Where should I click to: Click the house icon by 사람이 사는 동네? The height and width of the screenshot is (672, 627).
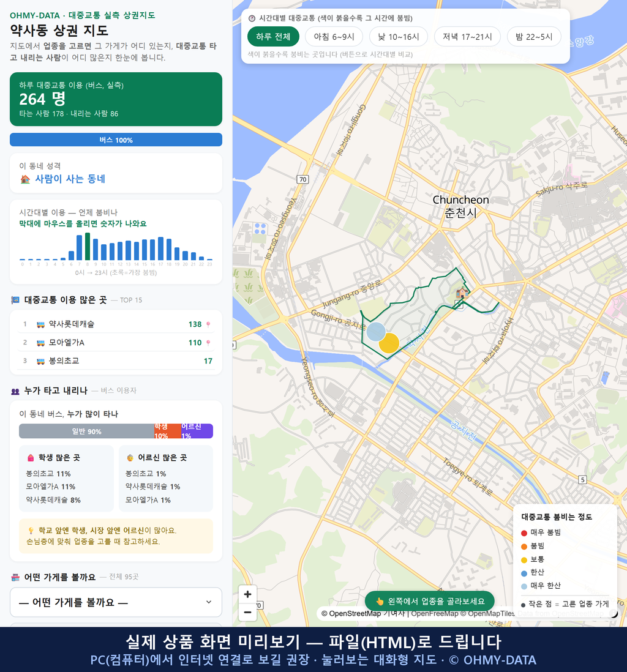pyautogui.click(x=25, y=179)
